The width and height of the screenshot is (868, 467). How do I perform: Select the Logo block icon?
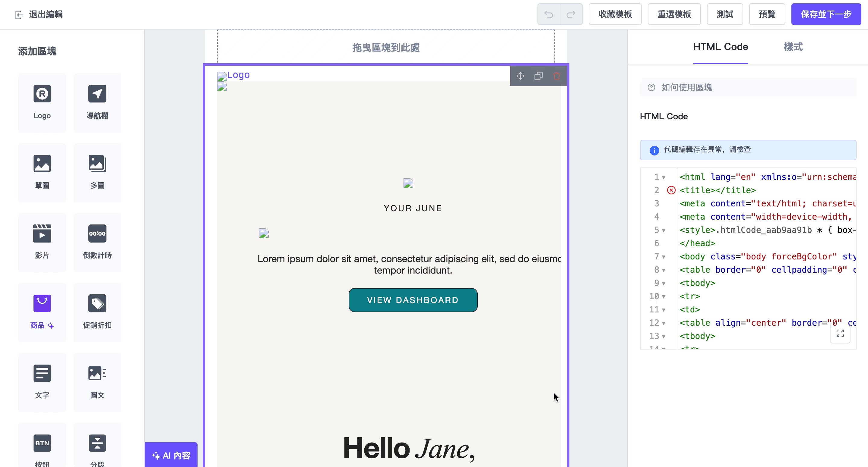tap(42, 94)
